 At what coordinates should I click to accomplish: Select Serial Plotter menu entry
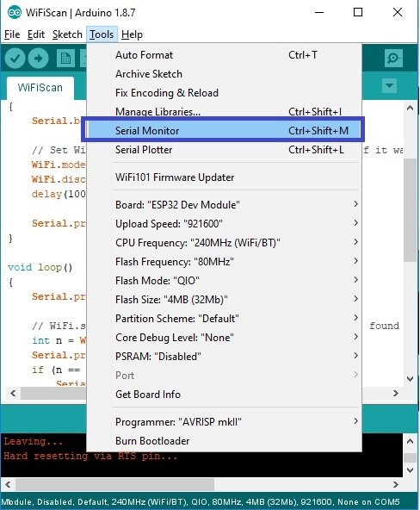(x=224, y=150)
